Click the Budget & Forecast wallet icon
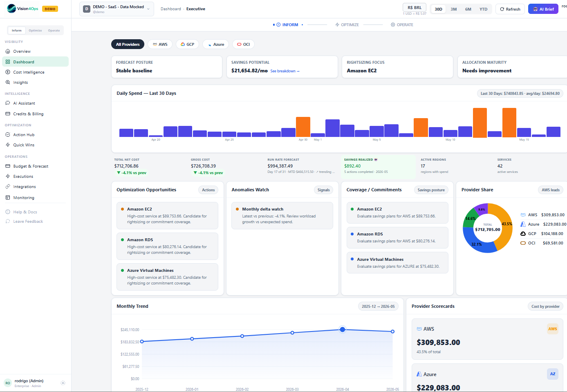Viewport: 567px width, 392px height. pyautogui.click(x=8, y=166)
